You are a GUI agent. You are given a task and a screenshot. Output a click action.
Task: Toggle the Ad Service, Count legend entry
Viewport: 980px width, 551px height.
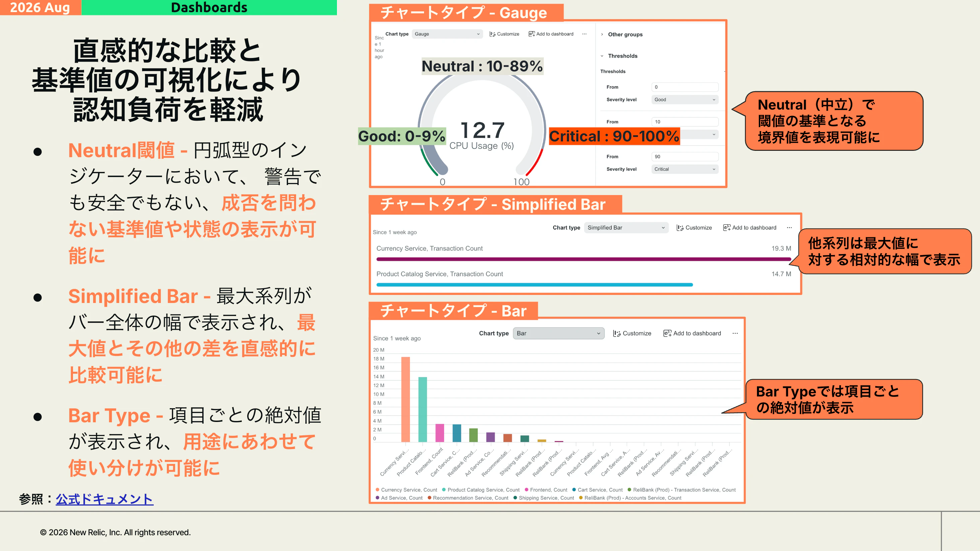coord(399,498)
